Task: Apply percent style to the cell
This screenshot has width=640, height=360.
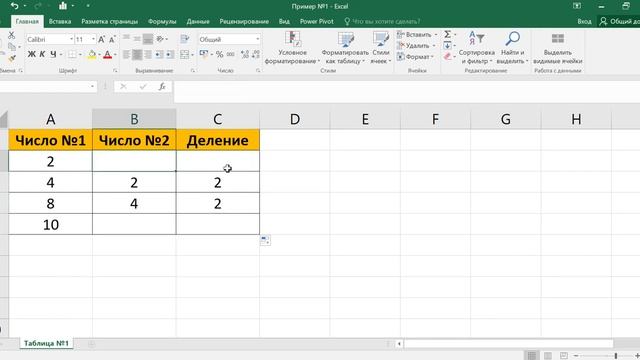Action: click(x=220, y=54)
